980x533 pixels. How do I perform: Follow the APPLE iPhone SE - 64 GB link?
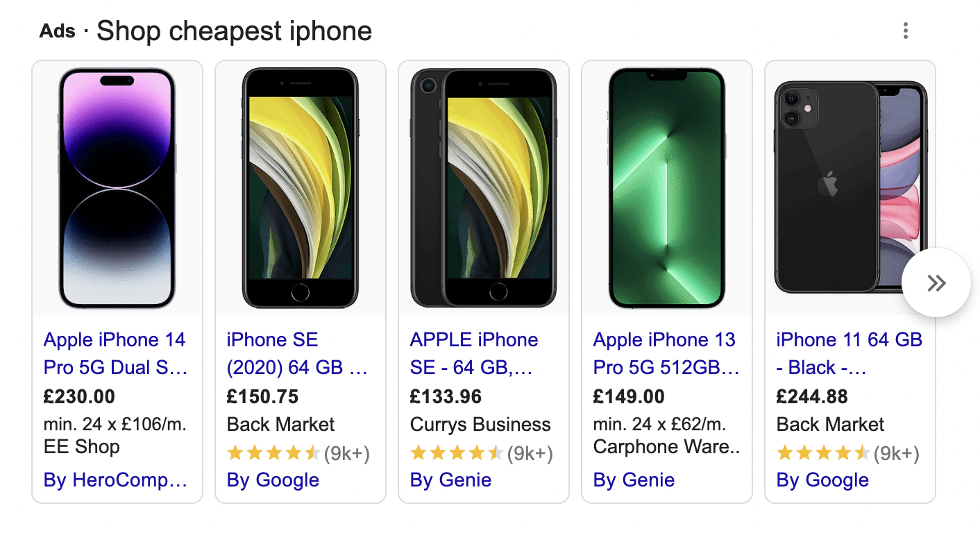tap(474, 353)
